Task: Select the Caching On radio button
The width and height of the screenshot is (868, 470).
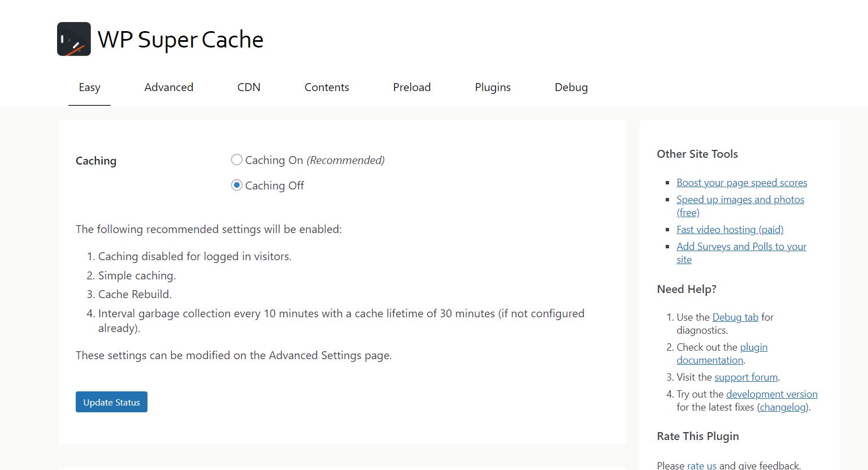Action: coord(237,160)
